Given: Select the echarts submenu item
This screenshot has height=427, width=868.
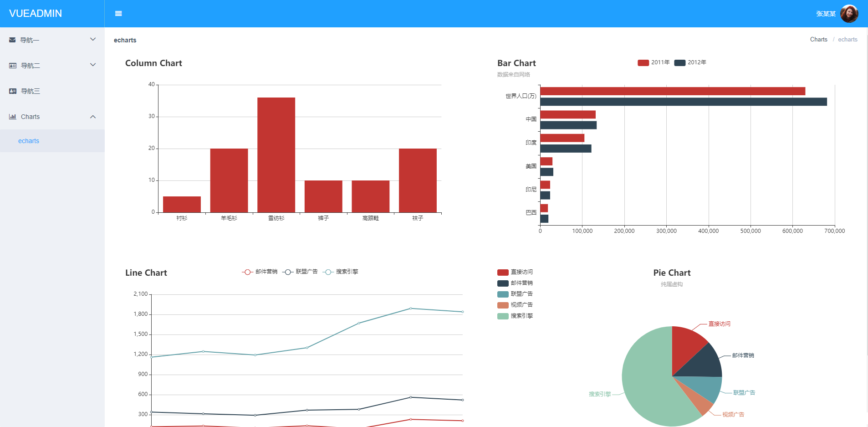Looking at the screenshot, I should (29, 141).
